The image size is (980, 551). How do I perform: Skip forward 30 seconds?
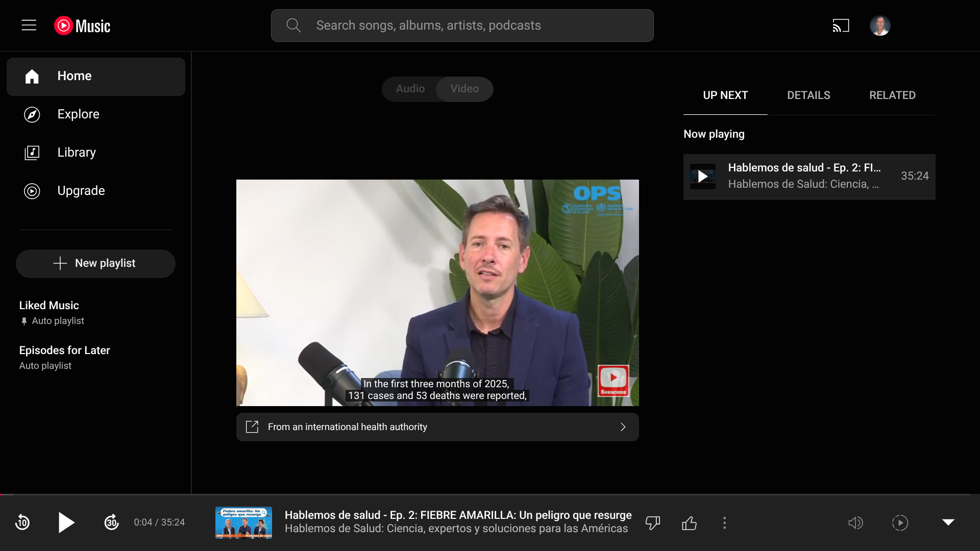(111, 522)
